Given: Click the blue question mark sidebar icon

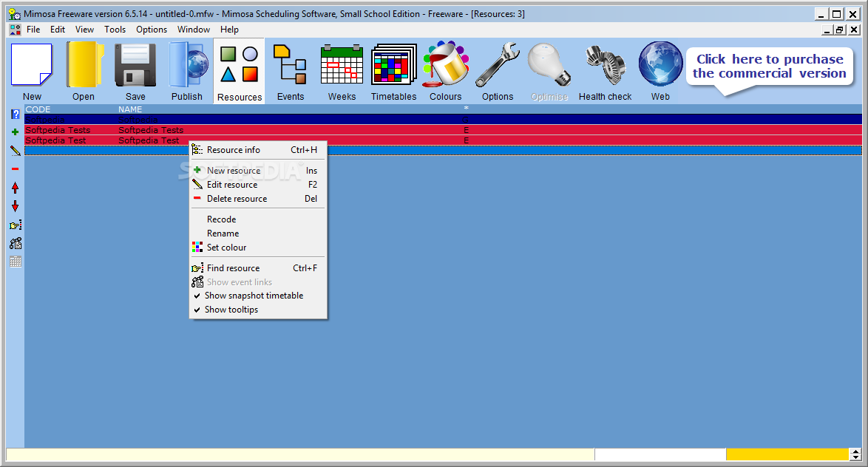Looking at the screenshot, I should (16, 114).
